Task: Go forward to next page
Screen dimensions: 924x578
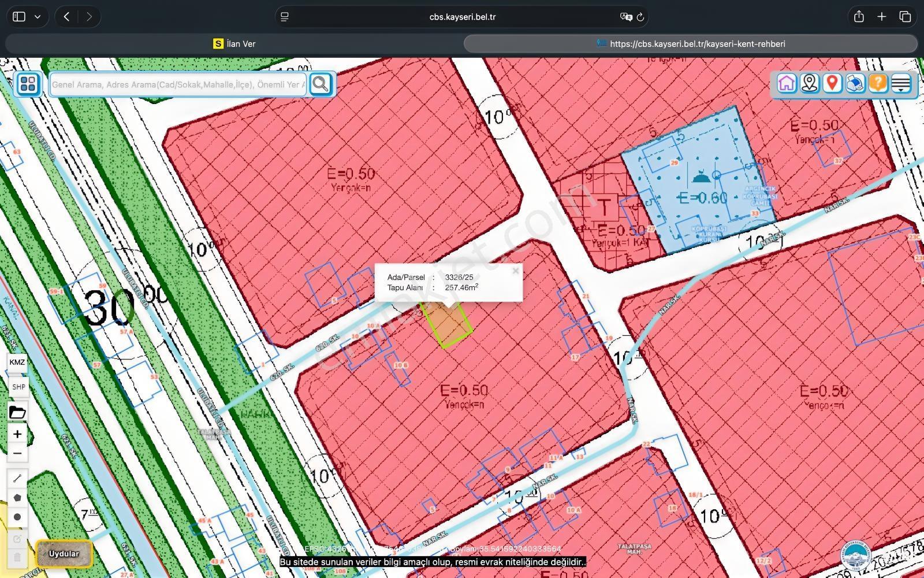Action: tap(89, 17)
